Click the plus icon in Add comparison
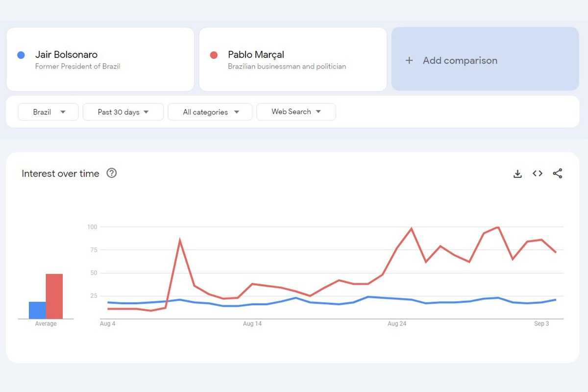 click(x=409, y=61)
